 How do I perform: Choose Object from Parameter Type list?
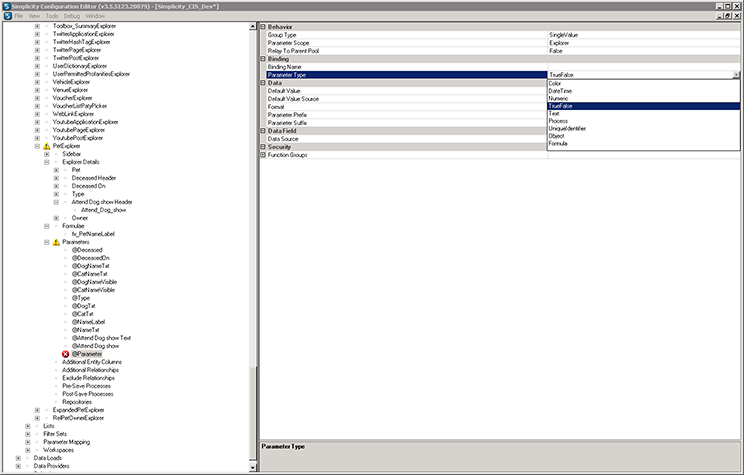[x=643, y=136]
